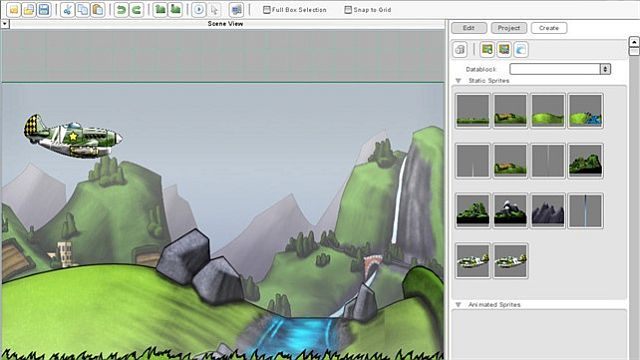Click the Save disk toolbar icon
Image resolution: width=640 pixels, height=360 pixels.
click(x=44, y=9)
